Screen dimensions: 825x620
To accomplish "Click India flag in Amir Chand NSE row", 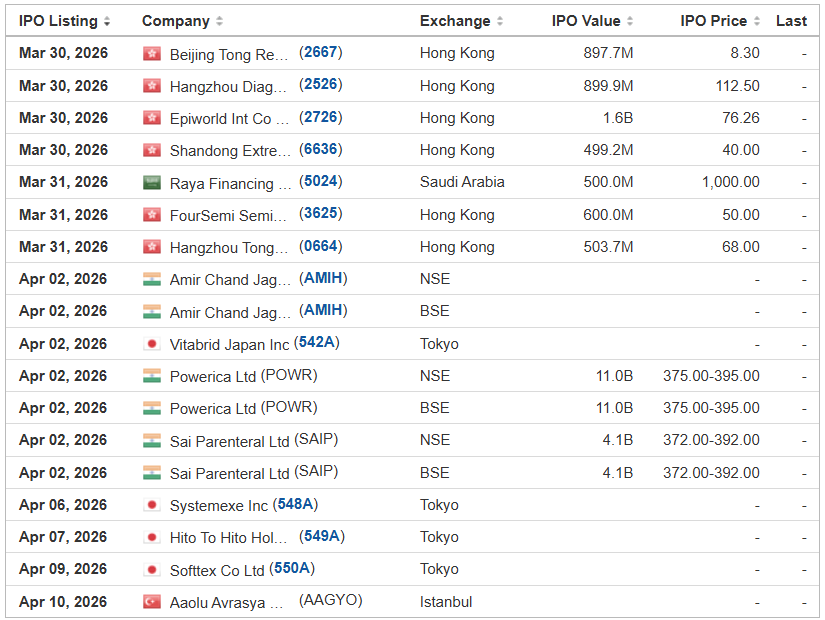I will tap(152, 279).
